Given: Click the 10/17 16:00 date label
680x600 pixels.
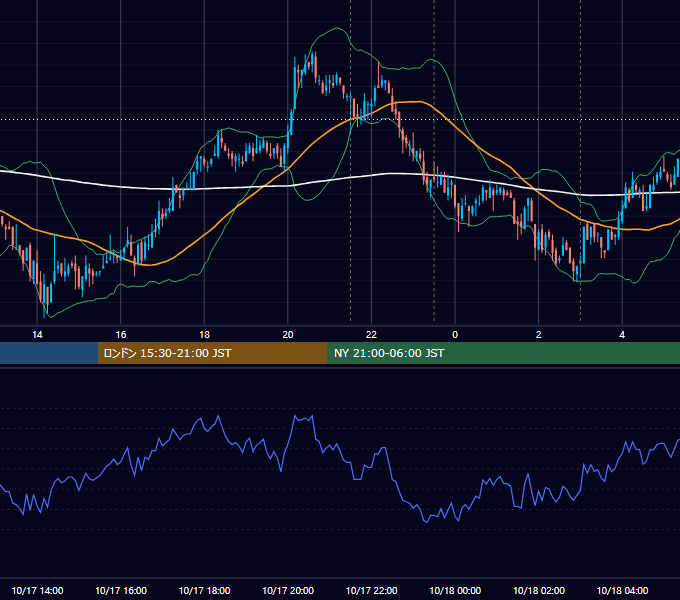Looking at the screenshot, I should tap(121, 590).
